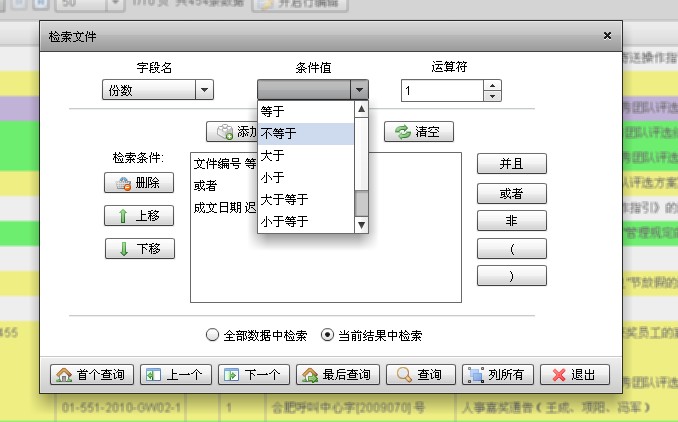678x422 pixels.
Task: Click 首个查询 first query button
Action: click(x=92, y=374)
